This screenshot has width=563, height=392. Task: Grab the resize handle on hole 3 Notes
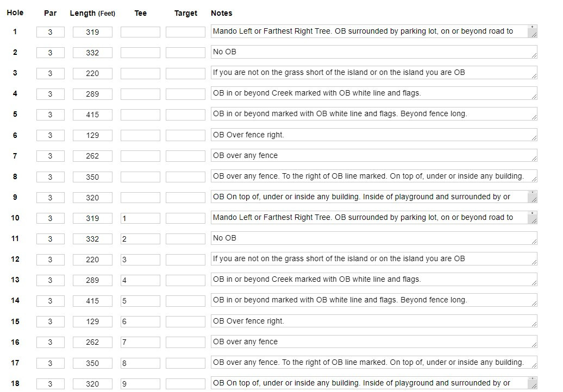click(534, 76)
